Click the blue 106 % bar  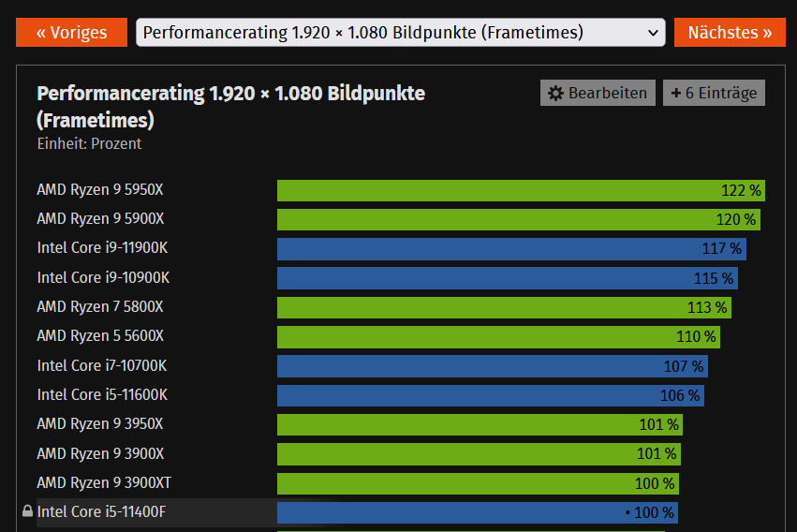[491, 395]
